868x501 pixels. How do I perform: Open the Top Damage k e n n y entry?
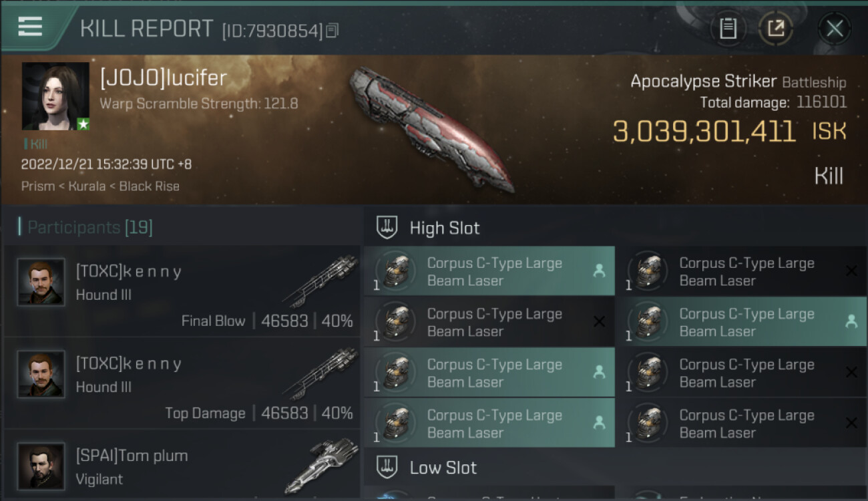point(182,383)
